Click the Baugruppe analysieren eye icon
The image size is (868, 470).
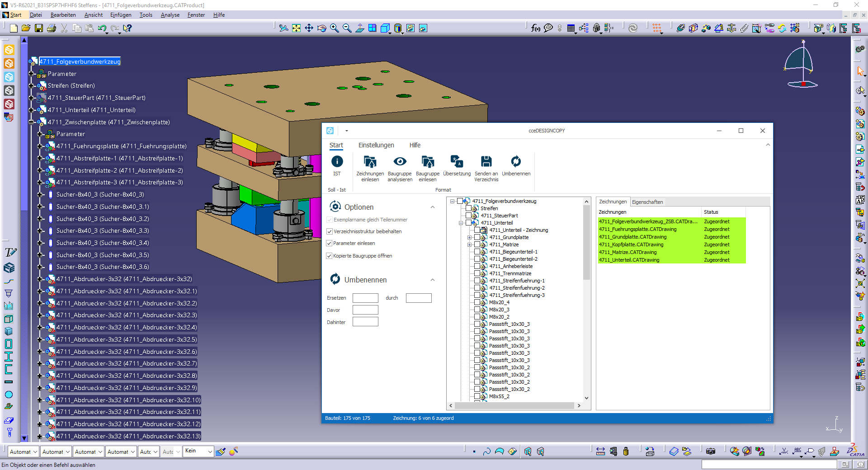pos(400,162)
